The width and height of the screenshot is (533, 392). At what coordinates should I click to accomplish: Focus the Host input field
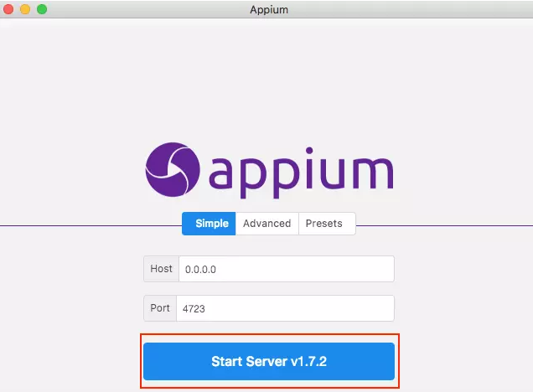pos(287,269)
